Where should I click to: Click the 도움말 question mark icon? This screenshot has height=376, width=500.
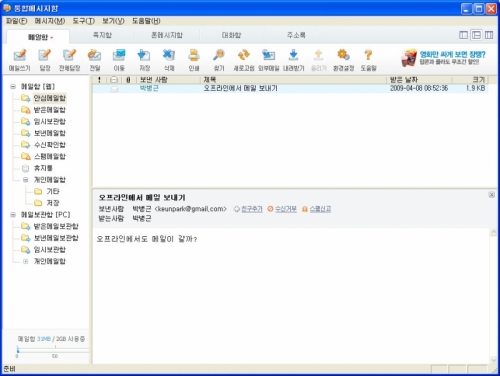point(368,55)
